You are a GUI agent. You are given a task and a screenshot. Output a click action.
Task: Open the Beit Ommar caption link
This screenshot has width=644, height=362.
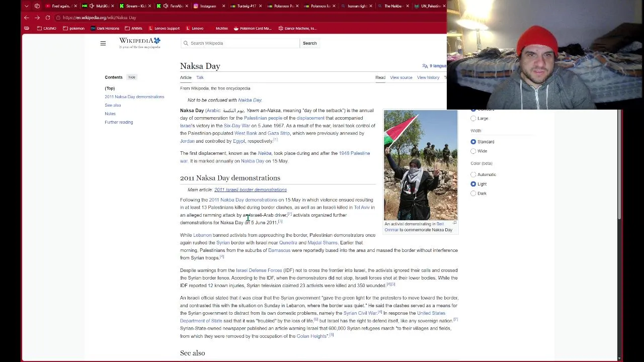[414, 227]
